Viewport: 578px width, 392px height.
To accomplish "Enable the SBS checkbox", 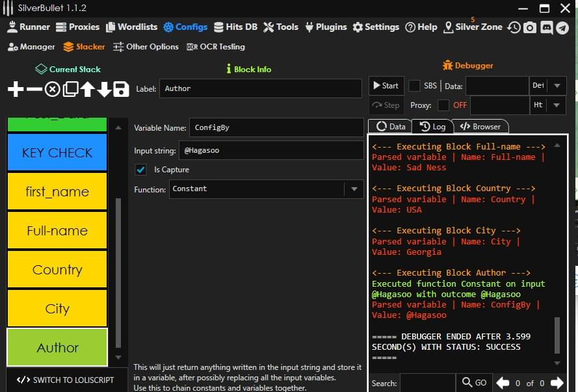I will coord(414,86).
